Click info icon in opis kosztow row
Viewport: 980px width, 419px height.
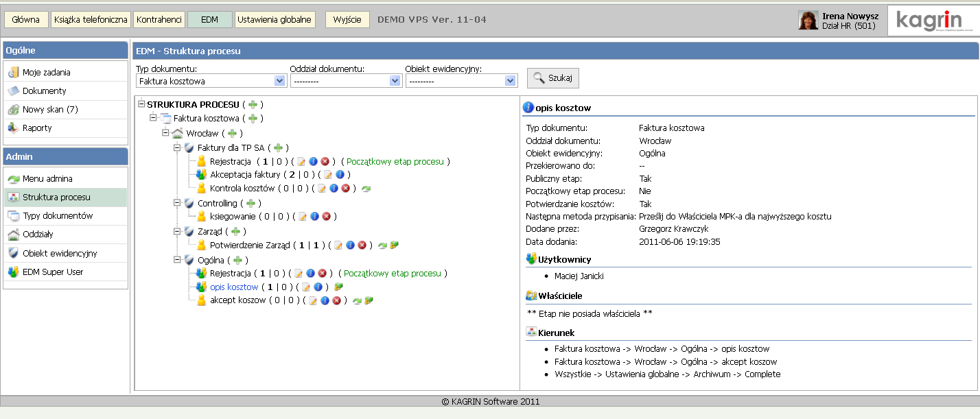(318, 287)
